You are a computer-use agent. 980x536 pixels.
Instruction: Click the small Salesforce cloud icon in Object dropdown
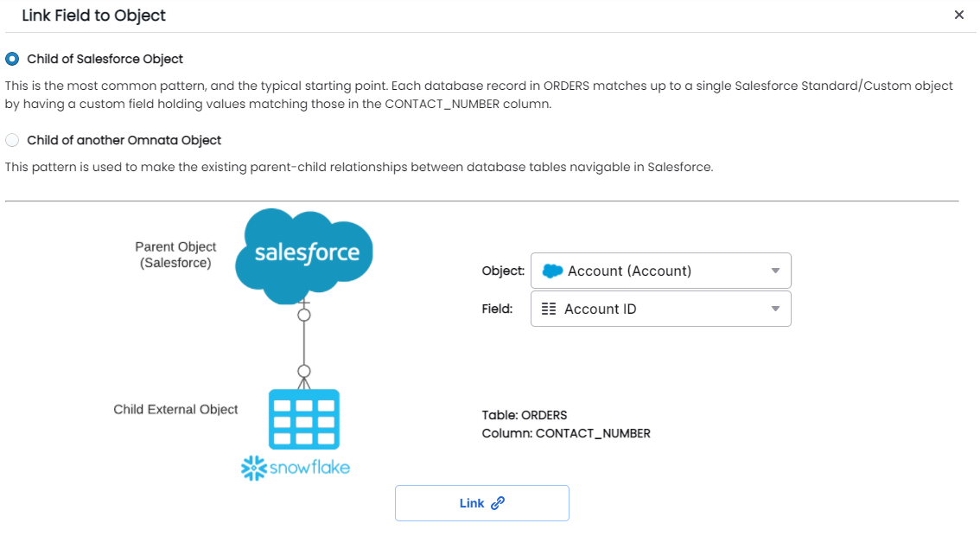(552, 271)
